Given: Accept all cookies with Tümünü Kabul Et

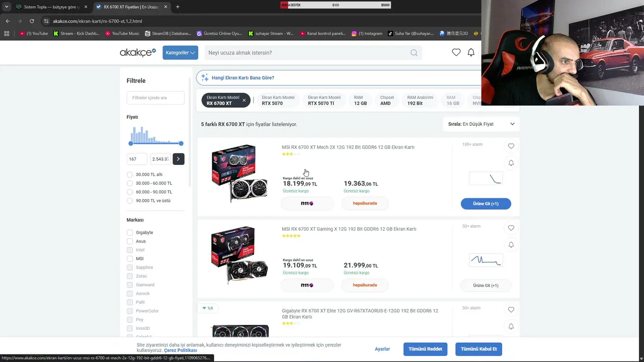Looking at the screenshot, I should (x=479, y=349).
